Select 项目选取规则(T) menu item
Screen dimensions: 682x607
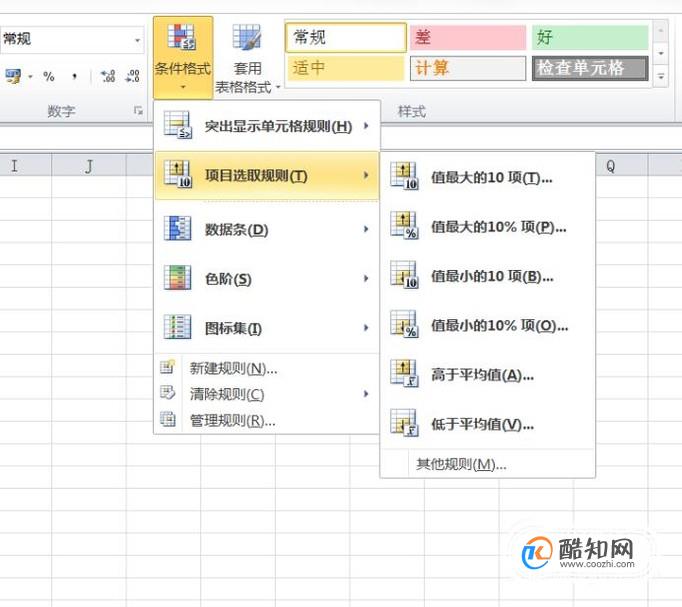(267, 175)
